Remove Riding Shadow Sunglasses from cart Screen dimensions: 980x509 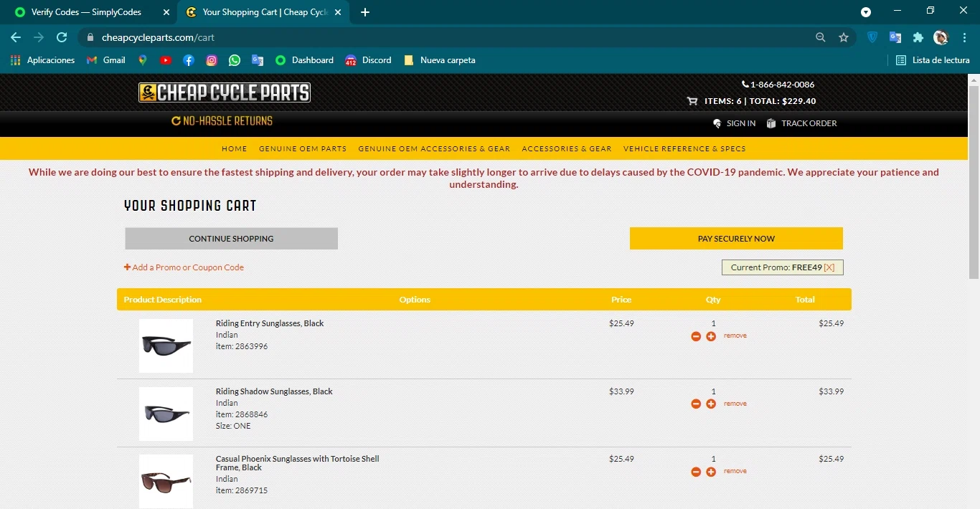pyautogui.click(x=735, y=404)
